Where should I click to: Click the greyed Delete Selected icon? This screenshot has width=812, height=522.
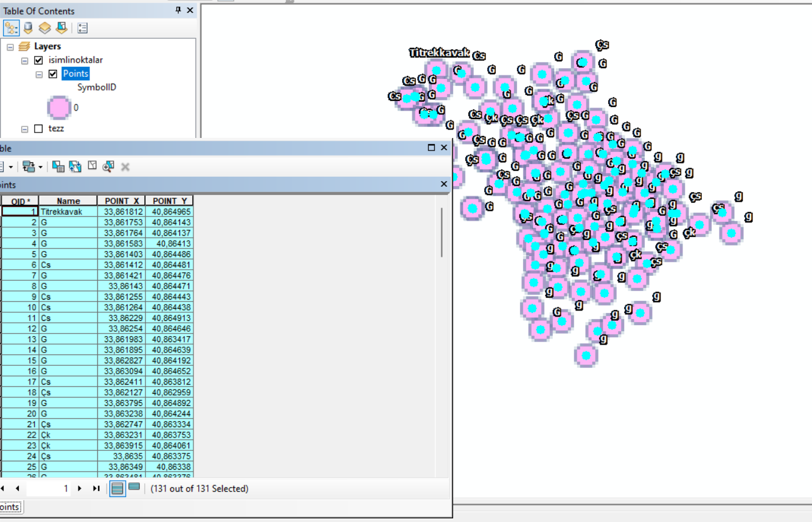125,167
